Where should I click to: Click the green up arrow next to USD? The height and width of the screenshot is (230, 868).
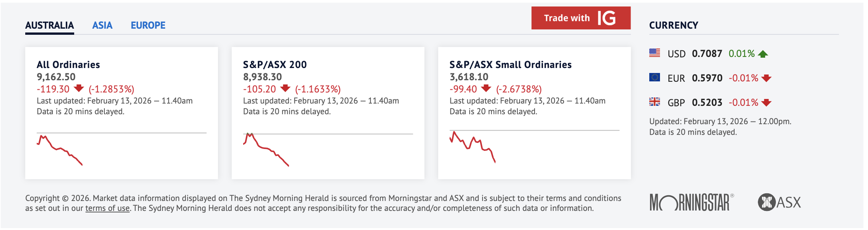click(x=763, y=54)
